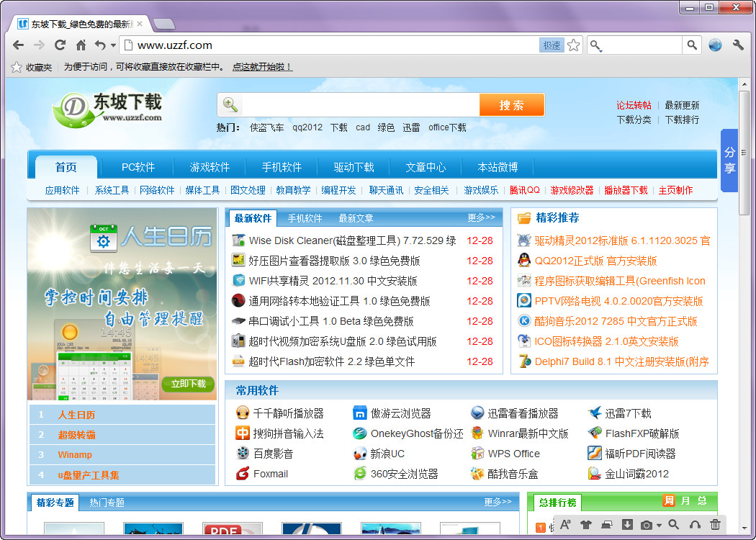Screen dimensions: 756x540
Task: Click the site search box
Action: [360, 104]
